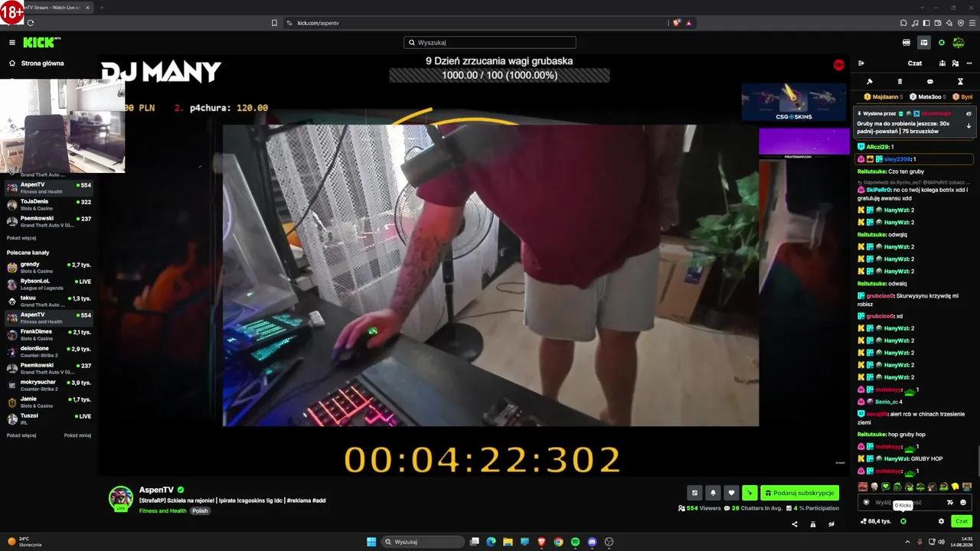Screen dimensions: 980x551
Task: Open Discord from the taskbar
Action: click(x=592, y=542)
